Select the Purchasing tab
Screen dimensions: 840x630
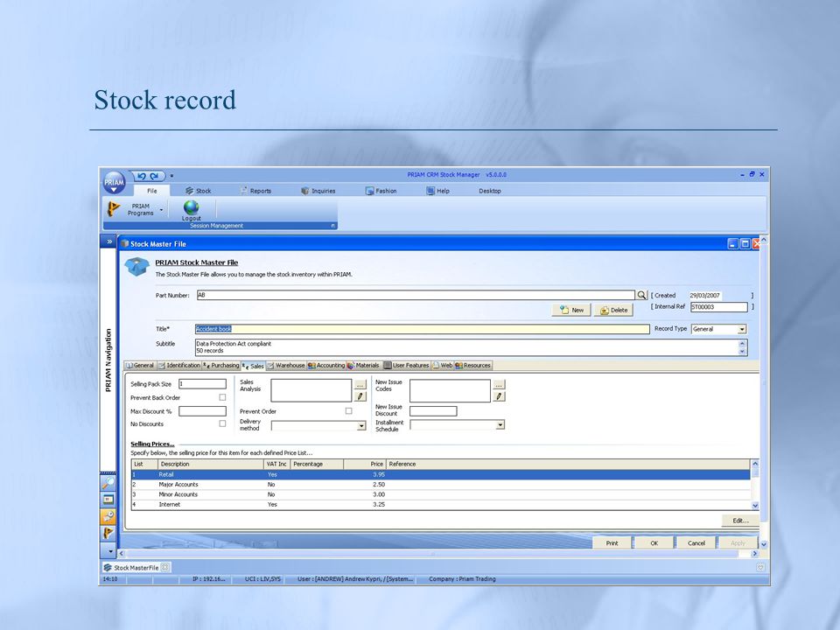click(x=221, y=366)
